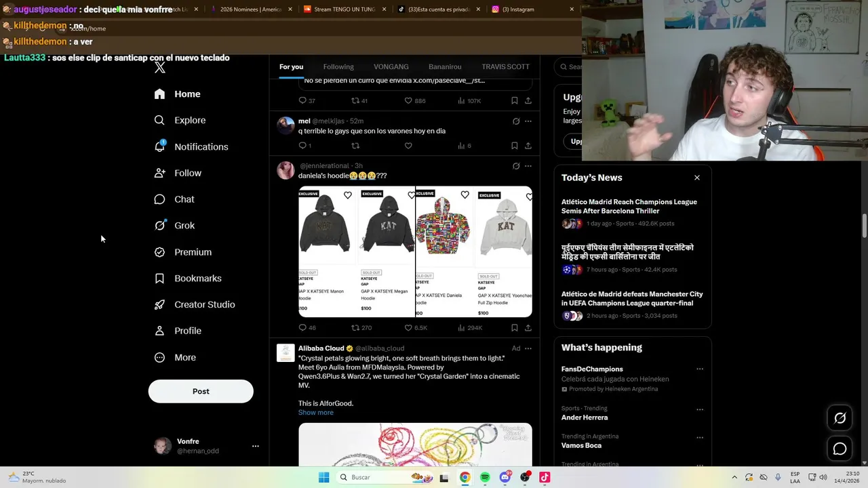Close the 2026 Nominees browser tab
The height and width of the screenshot is (488, 868).
pyautogui.click(x=290, y=9)
